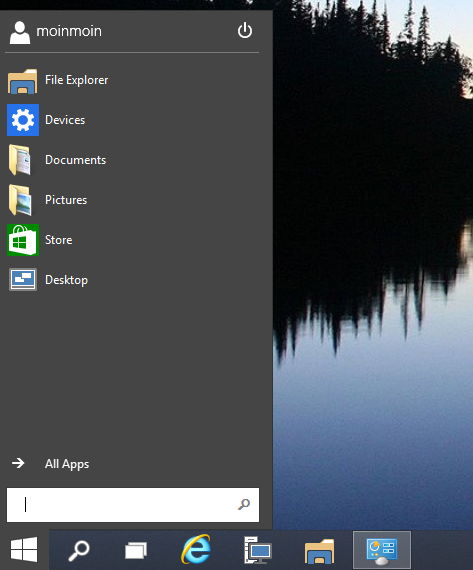Click the All Apps arrow icon
The width and height of the screenshot is (473, 570).
18,463
